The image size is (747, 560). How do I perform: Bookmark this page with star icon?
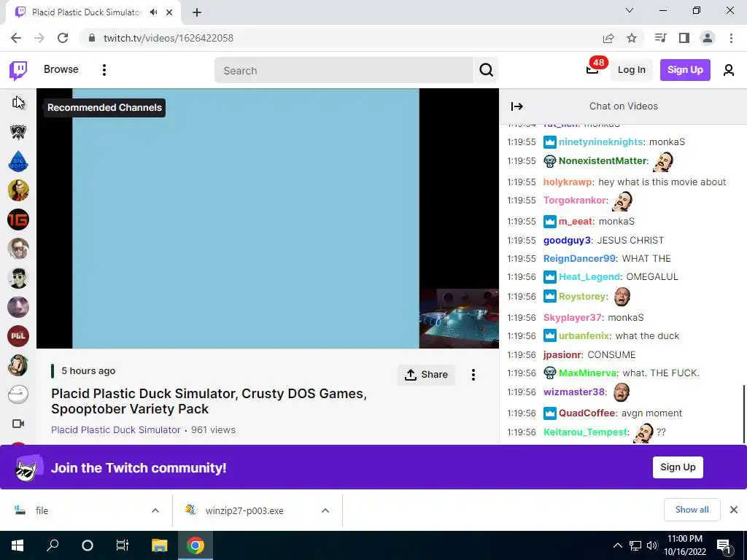[632, 38]
